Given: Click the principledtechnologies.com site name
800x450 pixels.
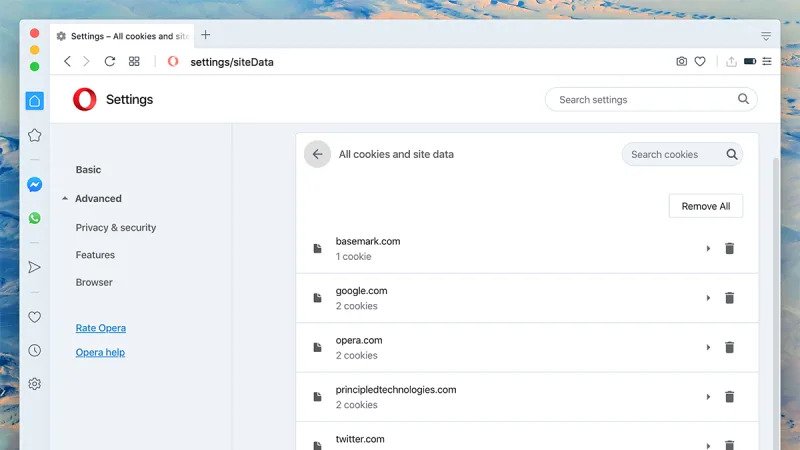Looking at the screenshot, I should pos(396,390).
